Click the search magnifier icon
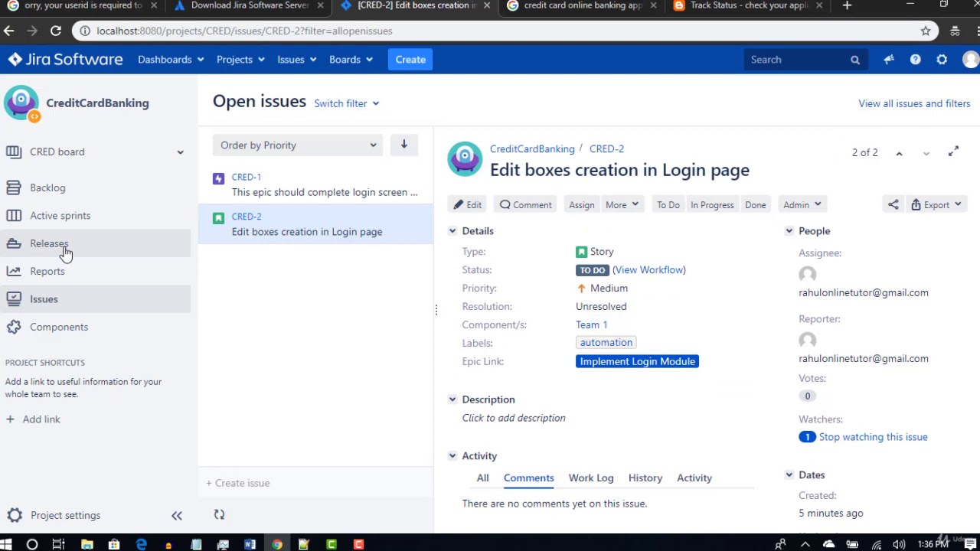 tap(855, 60)
